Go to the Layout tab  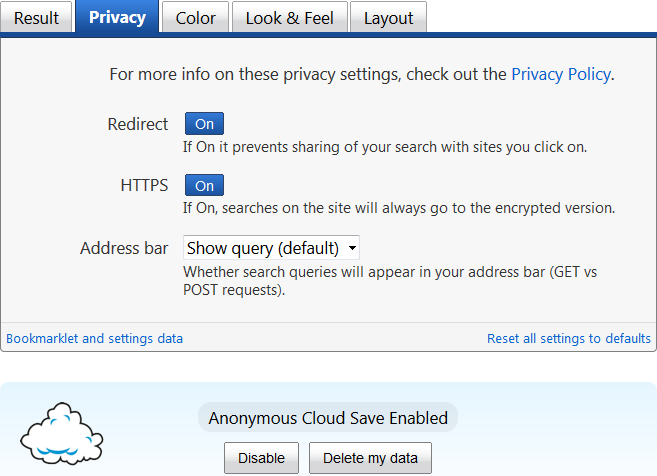point(388,17)
